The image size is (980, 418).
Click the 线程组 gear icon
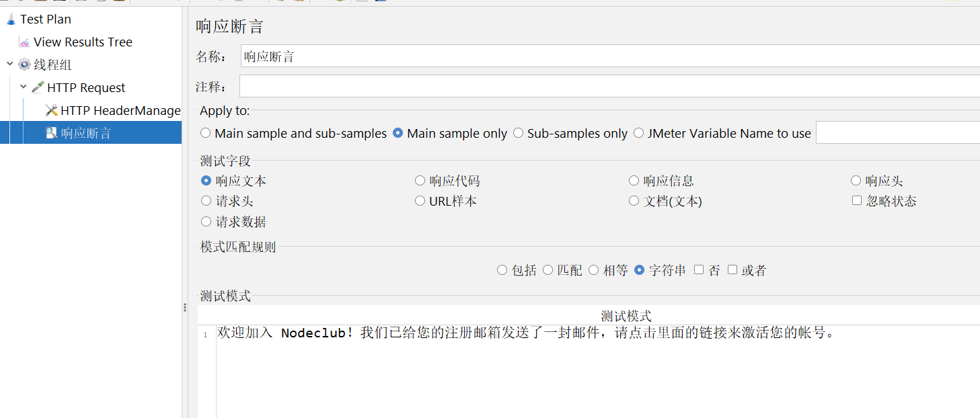pyautogui.click(x=25, y=65)
